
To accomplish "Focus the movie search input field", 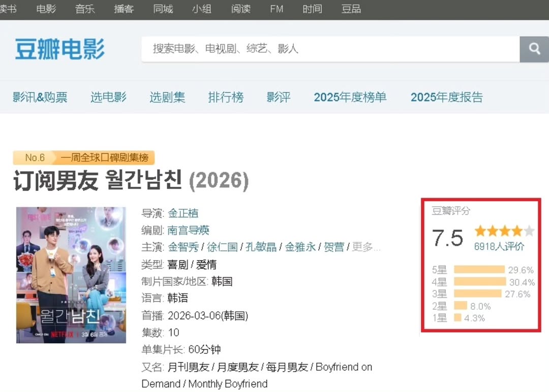I will point(330,49).
